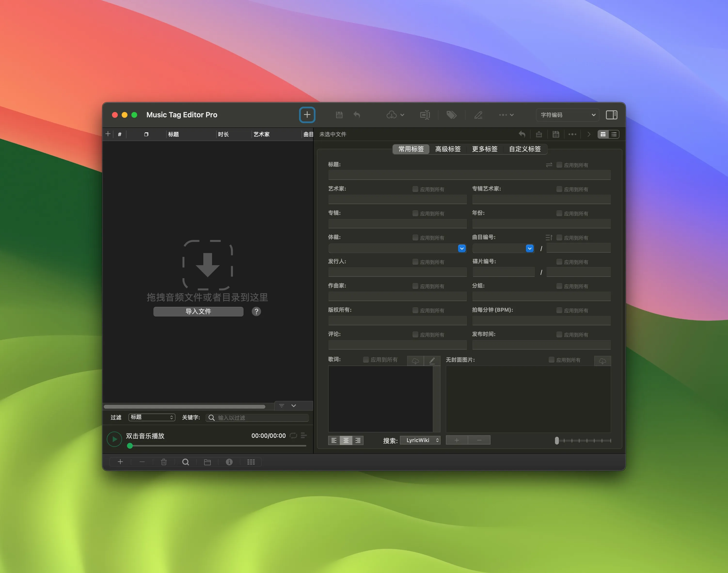Click the 关键字 filter input field
The width and height of the screenshot is (728, 573).
click(257, 417)
